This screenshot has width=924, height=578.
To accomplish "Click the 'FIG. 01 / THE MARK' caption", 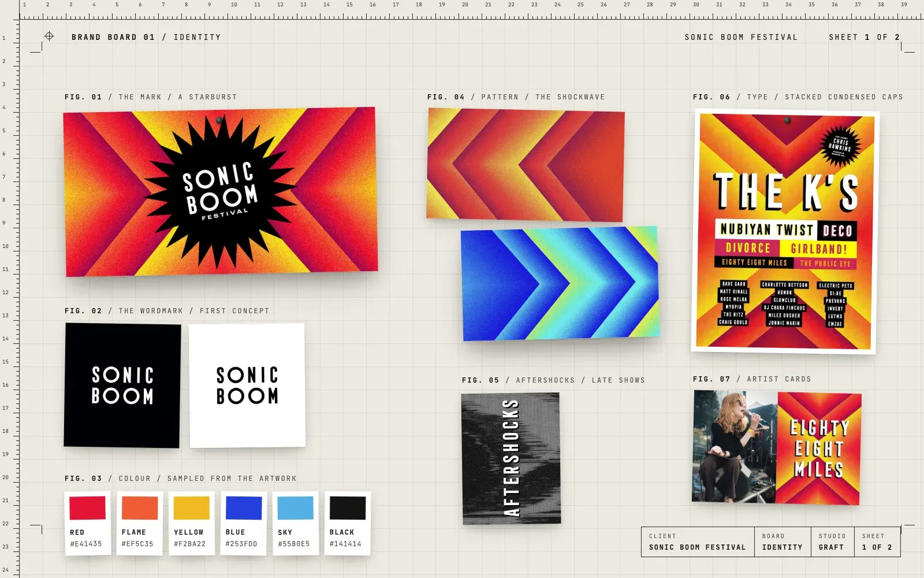I will (x=151, y=97).
